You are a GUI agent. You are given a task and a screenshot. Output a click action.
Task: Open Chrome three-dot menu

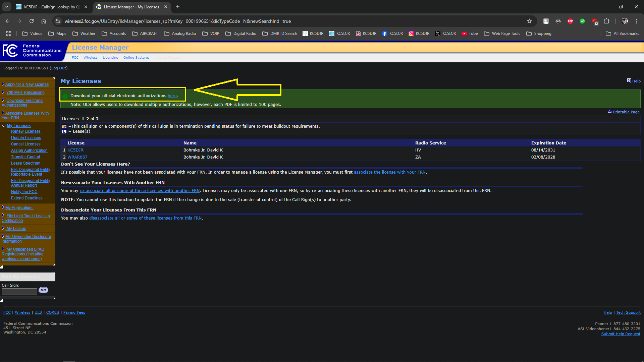(636, 21)
